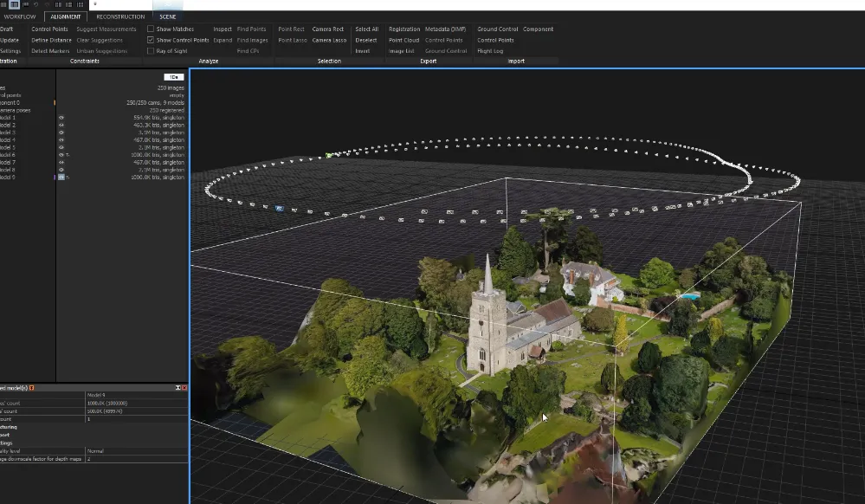Open the Scene ribbon tab

(167, 16)
